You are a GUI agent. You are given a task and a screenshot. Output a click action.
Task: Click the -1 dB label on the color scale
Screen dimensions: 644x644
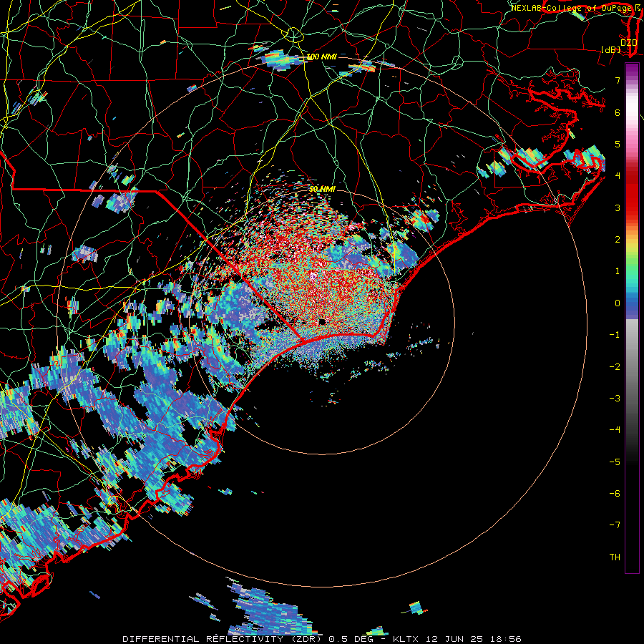[x=615, y=335]
